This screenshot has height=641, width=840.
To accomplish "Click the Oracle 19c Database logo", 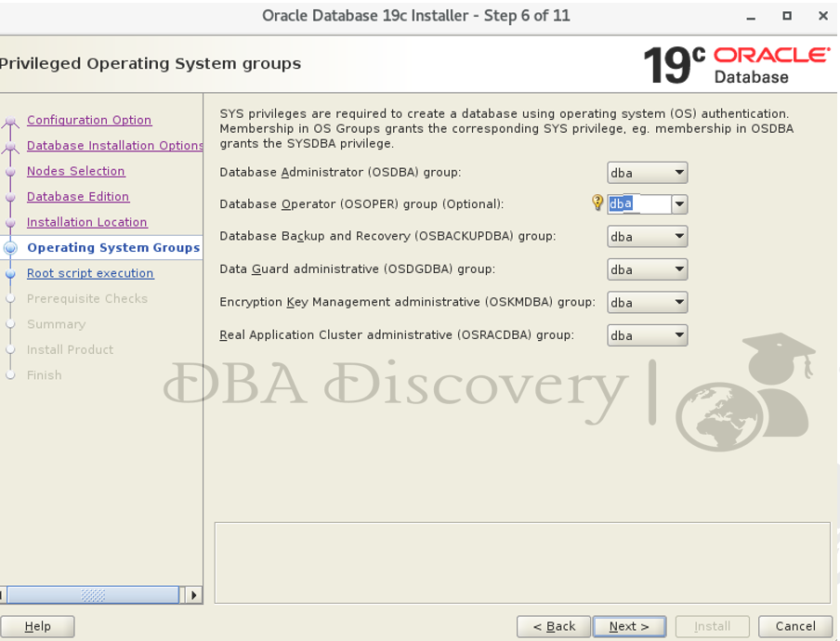I will (737, 65).
